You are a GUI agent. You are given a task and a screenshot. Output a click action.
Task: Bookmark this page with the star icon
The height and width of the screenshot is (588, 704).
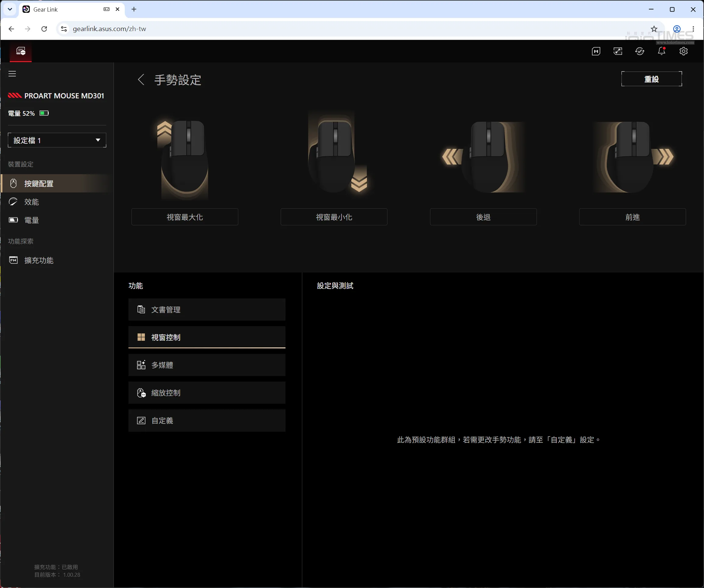tap(654, 29)
